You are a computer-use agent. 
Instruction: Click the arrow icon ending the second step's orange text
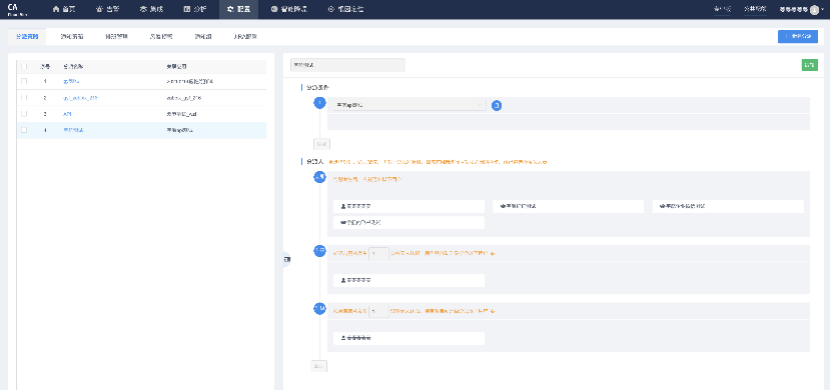493,253
